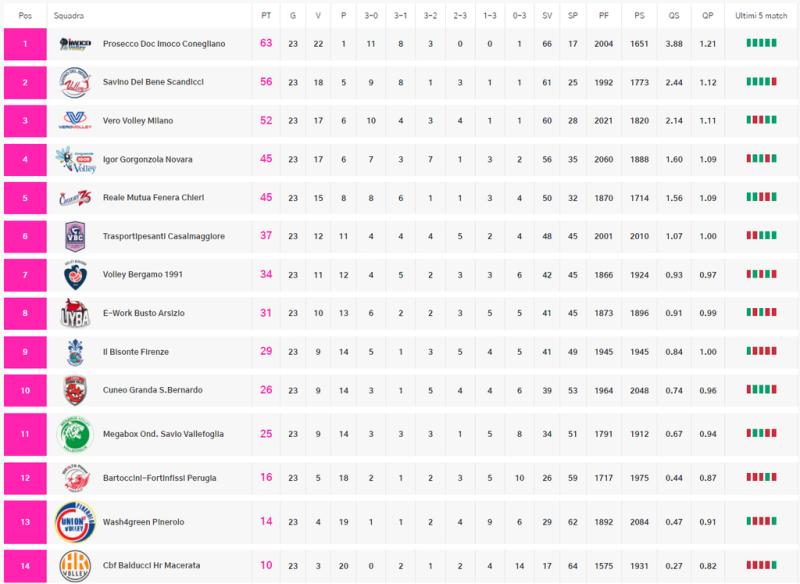Select Cbf Balducci Hr Macerata team name
This screenshot has width=800, height=584.
[x=152, y=566]
